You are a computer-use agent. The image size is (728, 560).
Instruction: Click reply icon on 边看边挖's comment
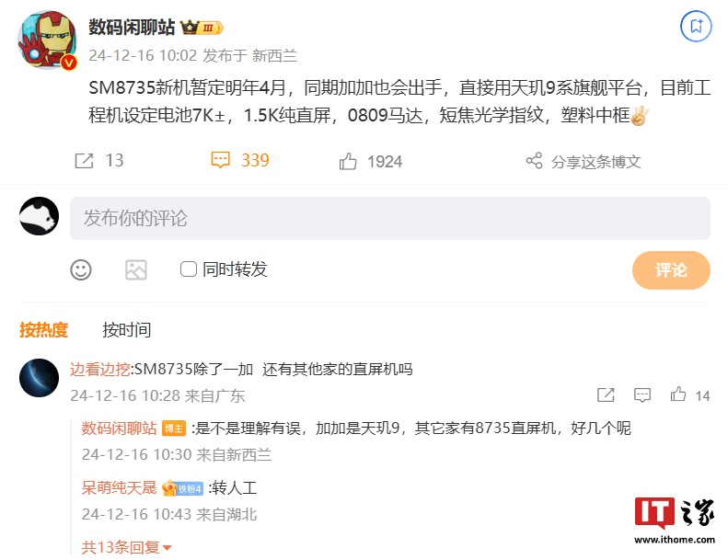pos(642,394)
